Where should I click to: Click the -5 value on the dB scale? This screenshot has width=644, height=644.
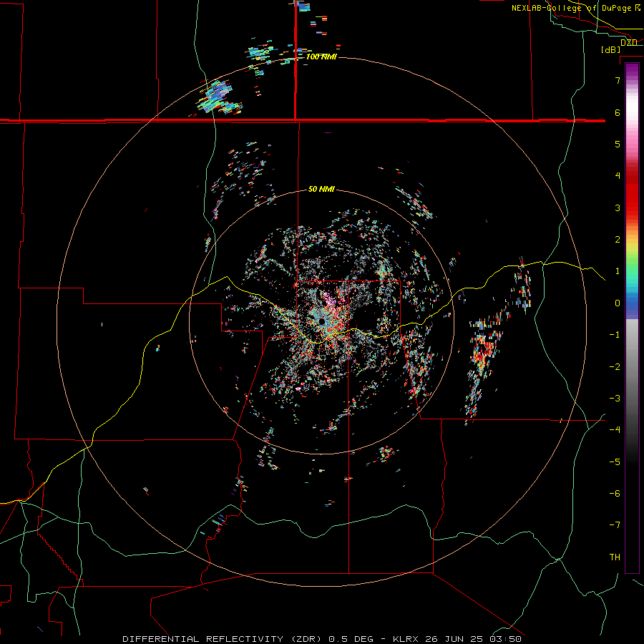click(x=615, y=462)
